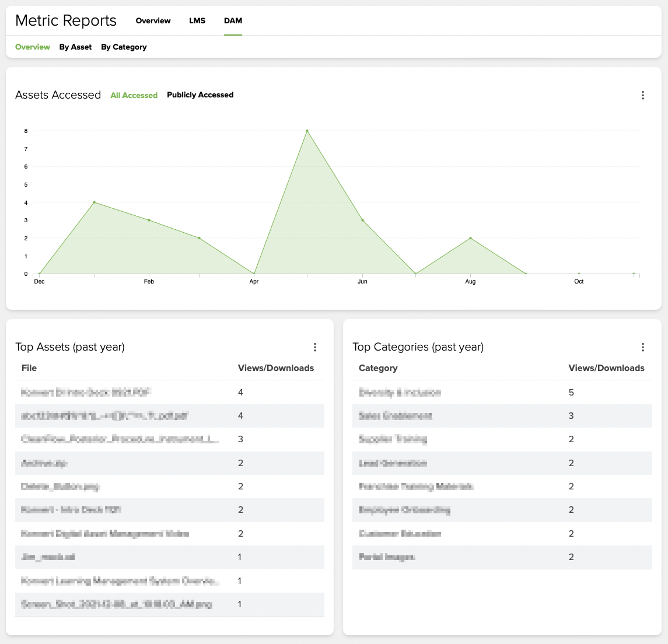668x644 pixels.
Task: Click the File column header in Top Assets
Action: click(x=29, y=368)
